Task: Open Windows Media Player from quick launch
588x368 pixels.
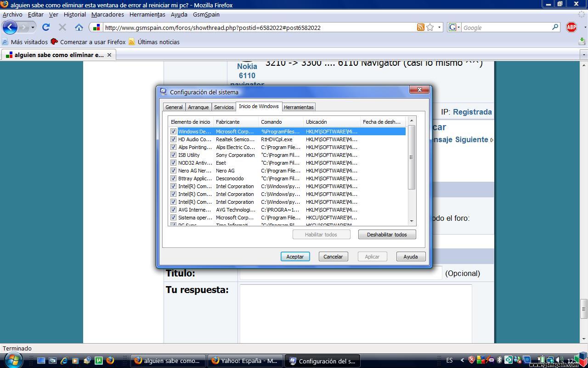Action: (x=75, y=361)
